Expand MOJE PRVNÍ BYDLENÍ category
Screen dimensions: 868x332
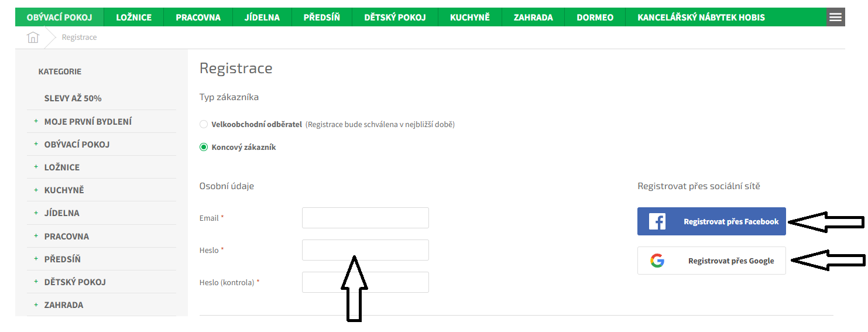click(x=36, y=121)
